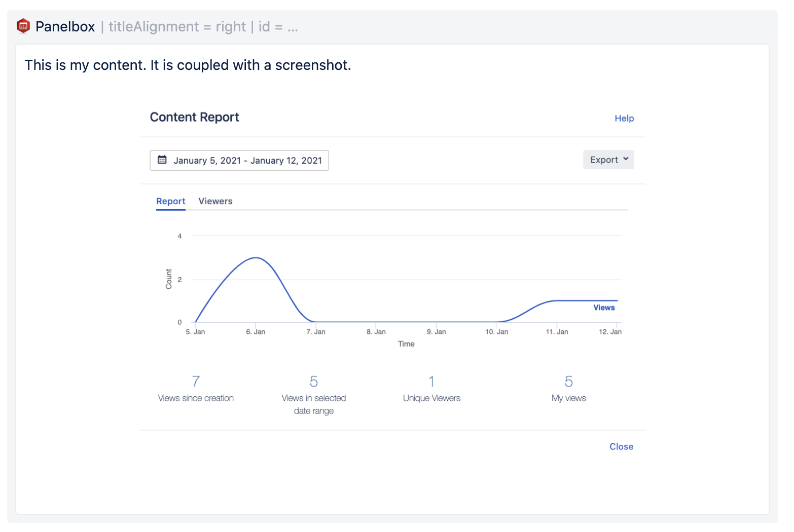Click the panel content text line
Viewport: 794px width, 532px height.
tap(188, 65)
